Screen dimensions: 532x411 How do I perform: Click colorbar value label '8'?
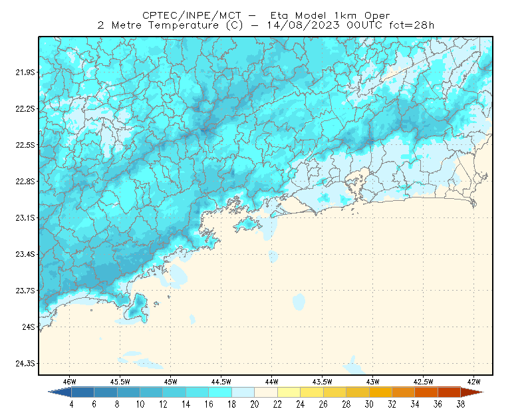117,404
